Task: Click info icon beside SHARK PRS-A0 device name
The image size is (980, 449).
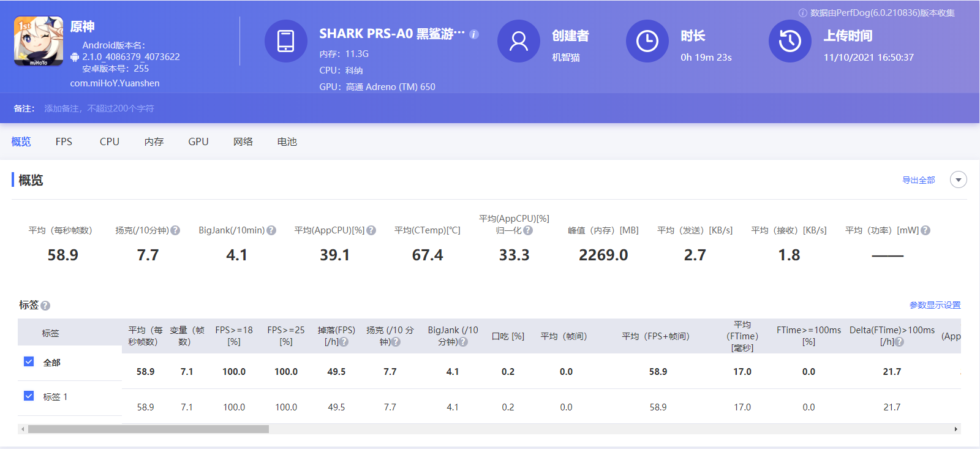Action: 474,34
